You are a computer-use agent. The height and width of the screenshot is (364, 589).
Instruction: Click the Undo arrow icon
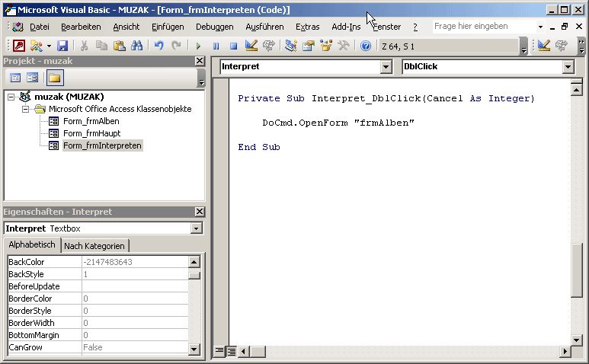pos(159,46)
